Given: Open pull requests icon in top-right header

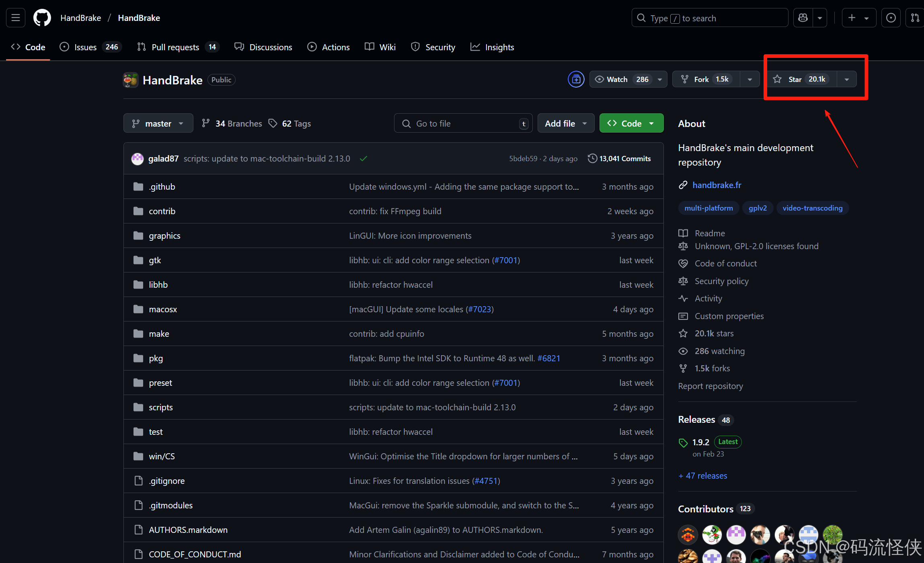Looking at the screenshot, I should click(x=915, y=18).
